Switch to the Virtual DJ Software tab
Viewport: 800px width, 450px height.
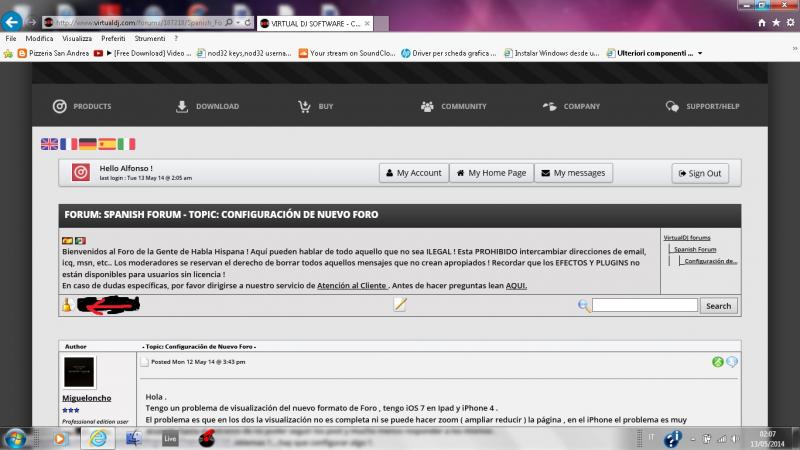click(x=315, y=23)
